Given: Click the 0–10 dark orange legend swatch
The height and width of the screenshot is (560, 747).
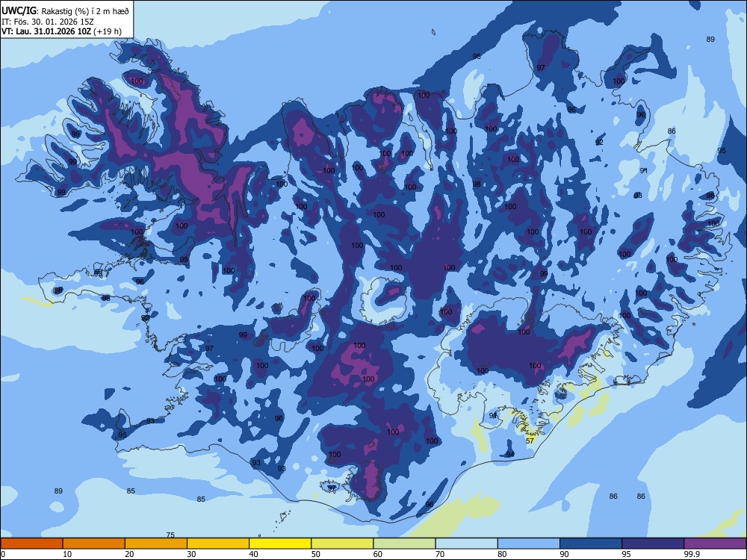Looking at the screenshot, I should tap(31, 544).
